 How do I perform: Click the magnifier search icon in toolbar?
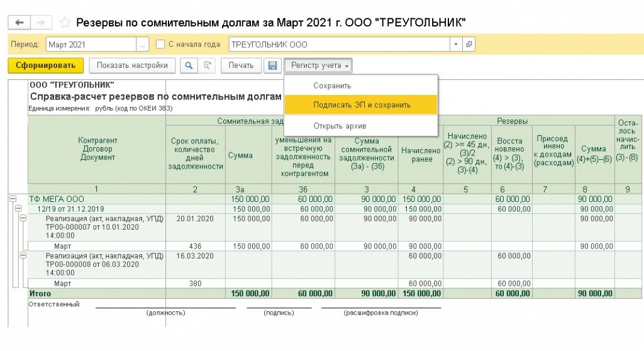[x=188, y=65]
